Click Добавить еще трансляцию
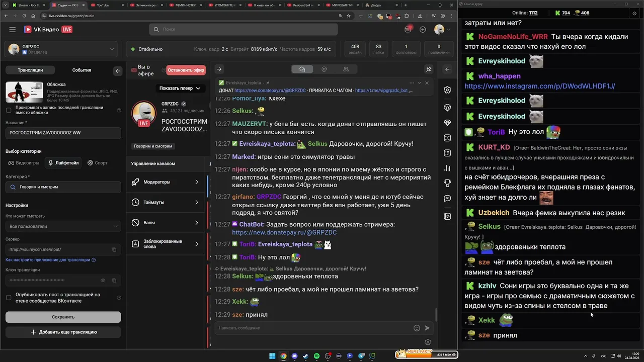This screenshot has width=644, height=362. point(63,332)
